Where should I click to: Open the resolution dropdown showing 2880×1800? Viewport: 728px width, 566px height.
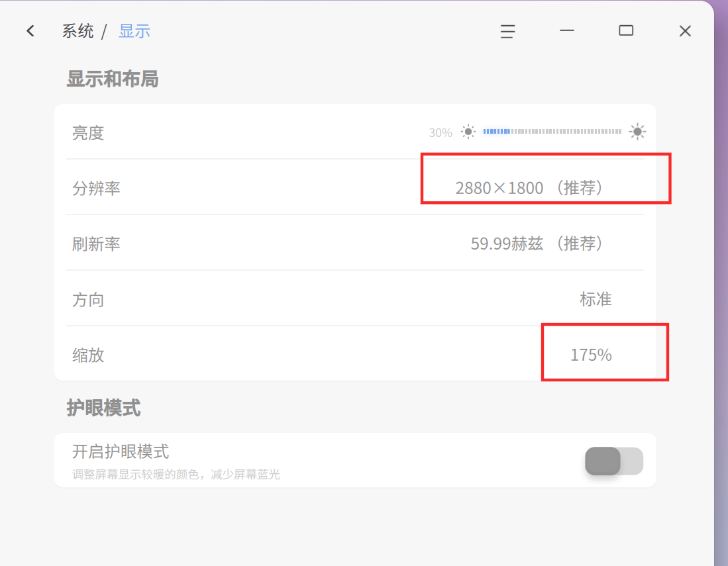coord(529,188)
